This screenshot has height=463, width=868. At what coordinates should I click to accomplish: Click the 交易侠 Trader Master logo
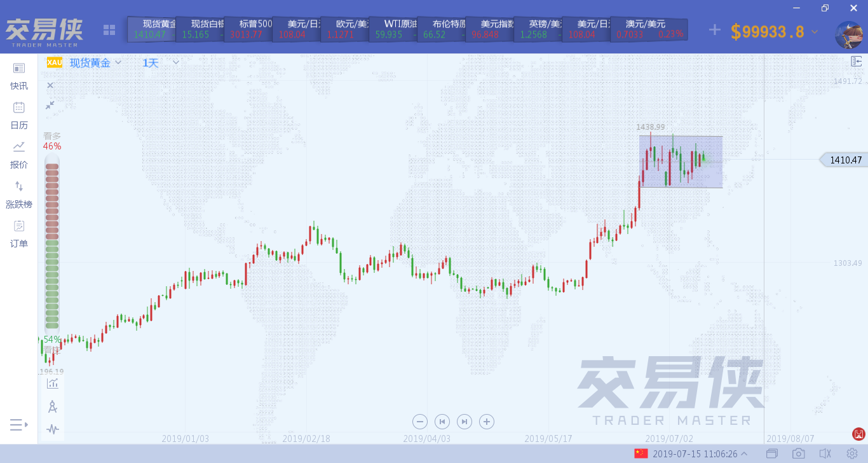click(44, 32)
